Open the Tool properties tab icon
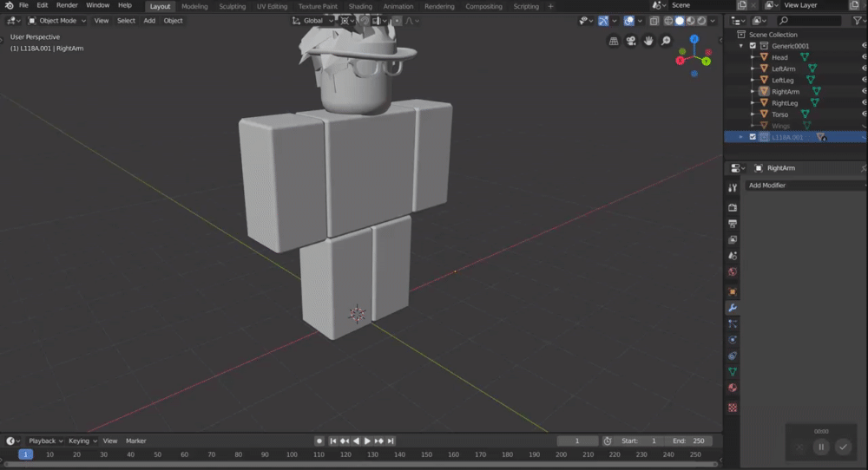 coord(733,188)
